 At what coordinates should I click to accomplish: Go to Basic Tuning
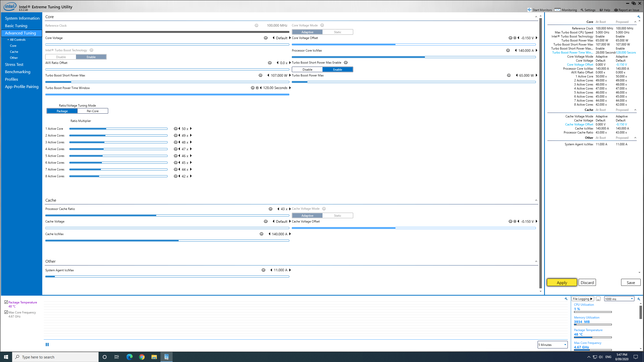[16, 26]
